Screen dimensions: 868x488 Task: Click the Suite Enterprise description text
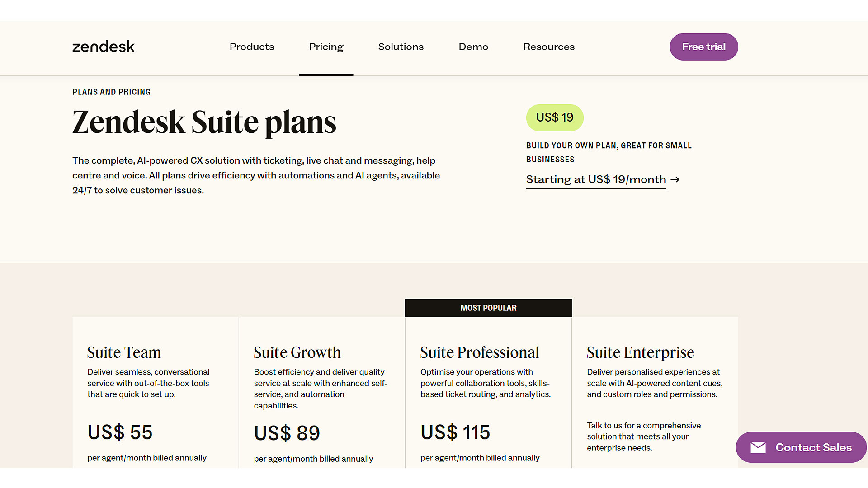655,383
